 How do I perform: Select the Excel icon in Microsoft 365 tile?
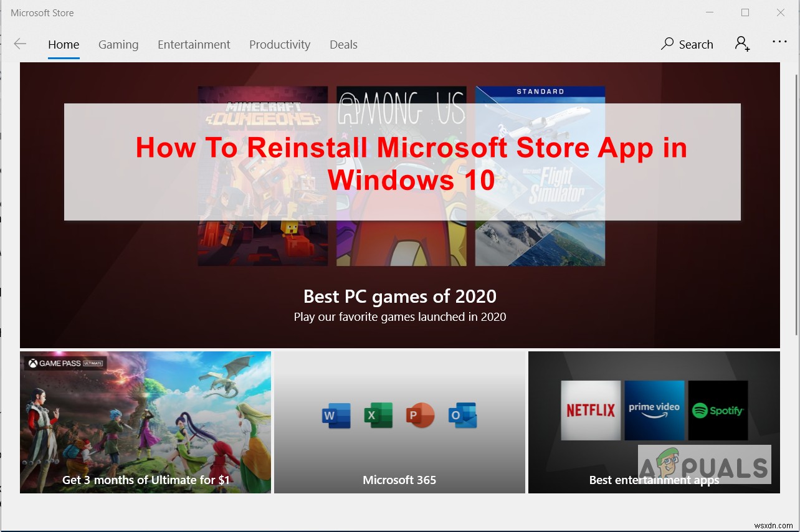[378, 415]
